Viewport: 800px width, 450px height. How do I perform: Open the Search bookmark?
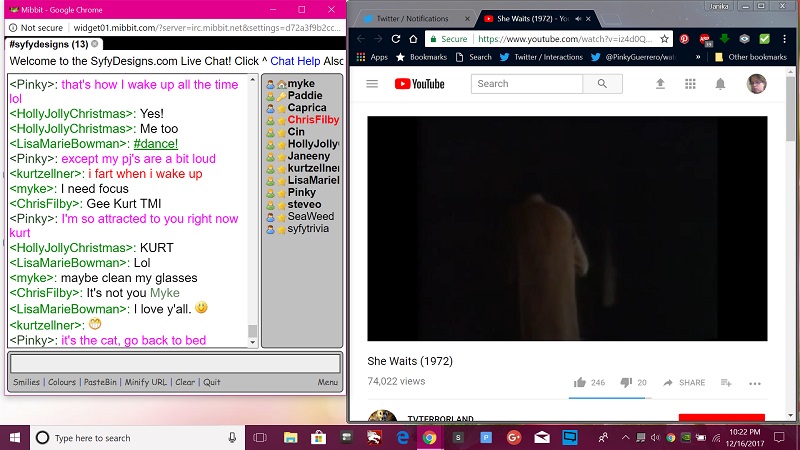473,57
